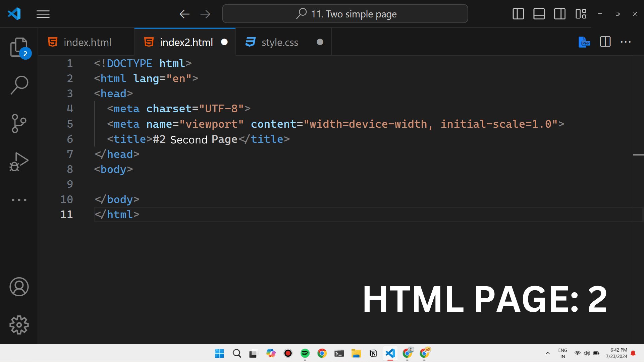Show additional views ellipsis in activity bar
644x362 pixels.
tap(19, 200)
